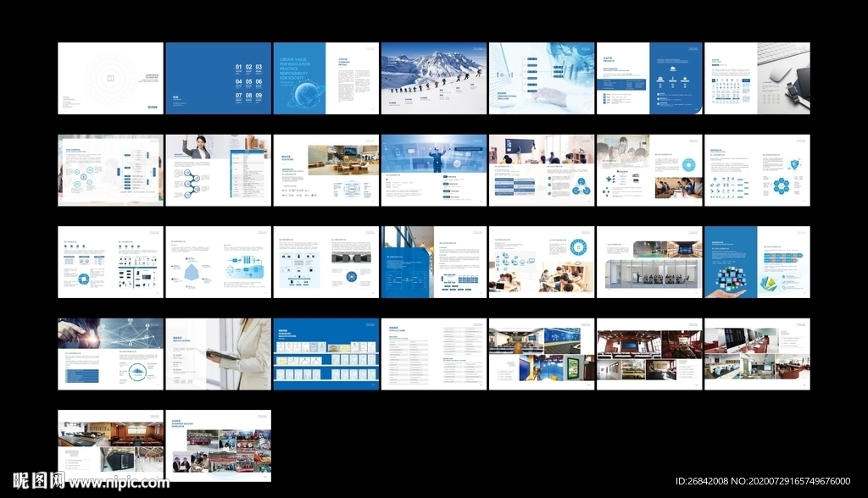
Task: Open the spread with students studying and gear circle
Action: pyautogui.click(x=542, y=262)
